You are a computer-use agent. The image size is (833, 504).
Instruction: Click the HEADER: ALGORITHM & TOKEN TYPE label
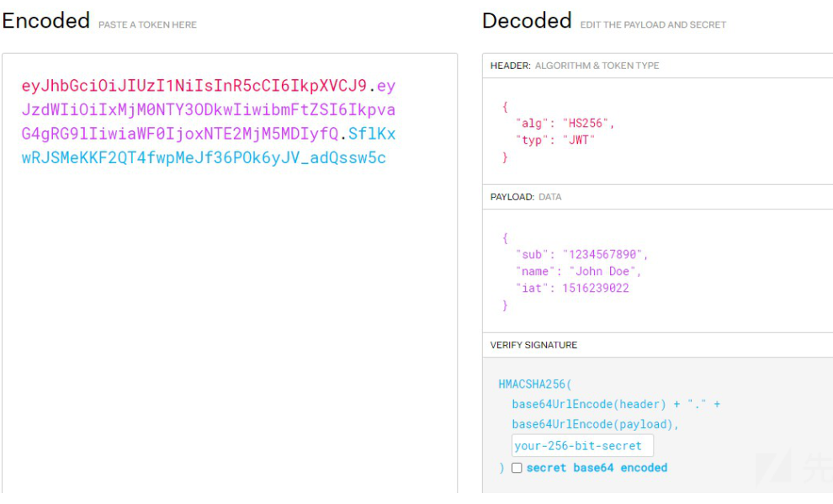tap(575, 66)
